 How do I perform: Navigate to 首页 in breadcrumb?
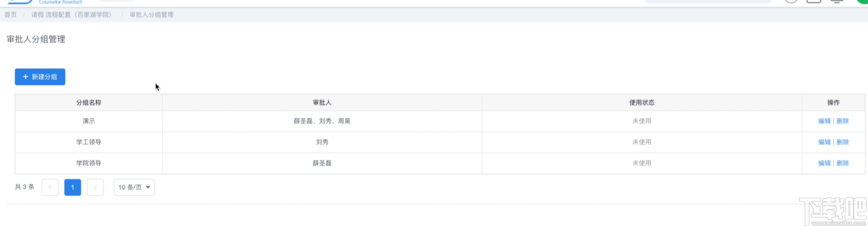(x=11, y=15)
